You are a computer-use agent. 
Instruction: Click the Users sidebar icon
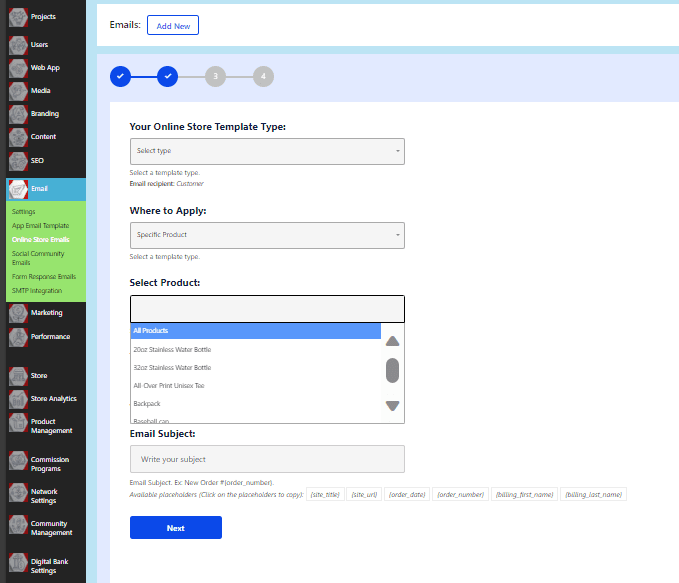[17, 45]
